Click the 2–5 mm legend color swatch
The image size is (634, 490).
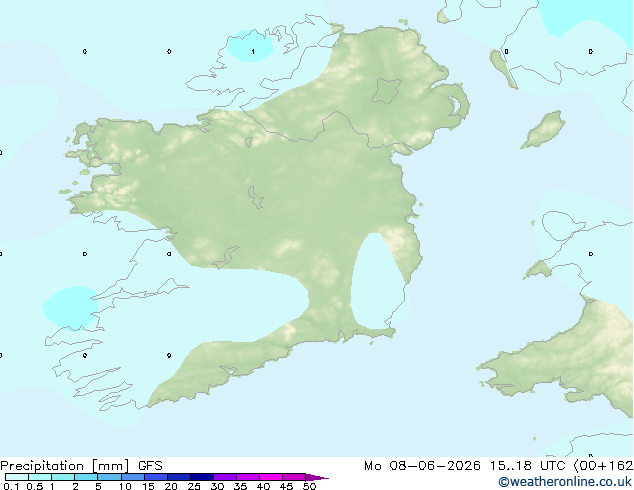point(86,477)
